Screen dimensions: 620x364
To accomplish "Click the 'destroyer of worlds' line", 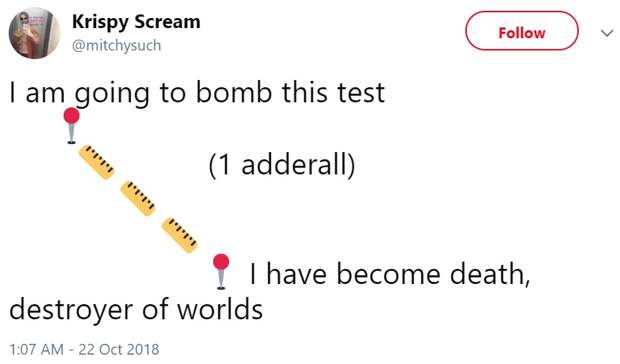I will pyautogui.click(x=136, y=310).
